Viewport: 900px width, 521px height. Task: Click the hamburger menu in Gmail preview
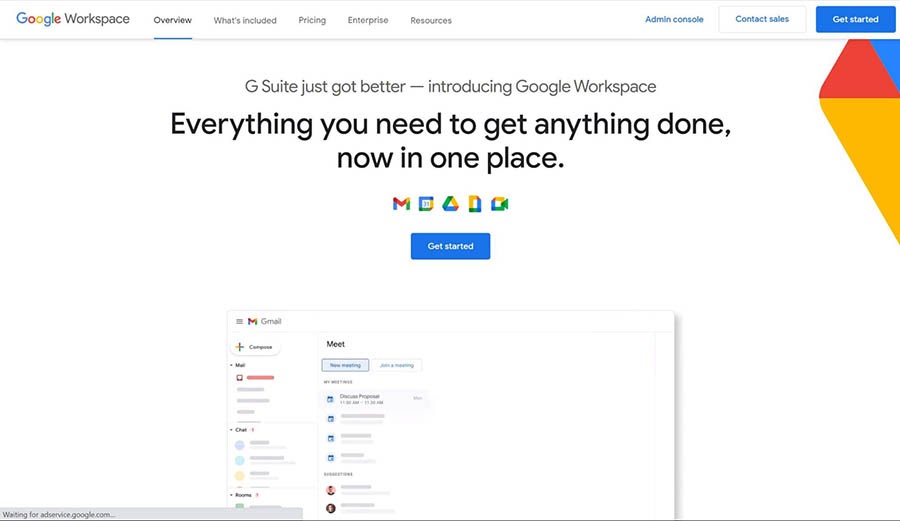tap(239, 321)
